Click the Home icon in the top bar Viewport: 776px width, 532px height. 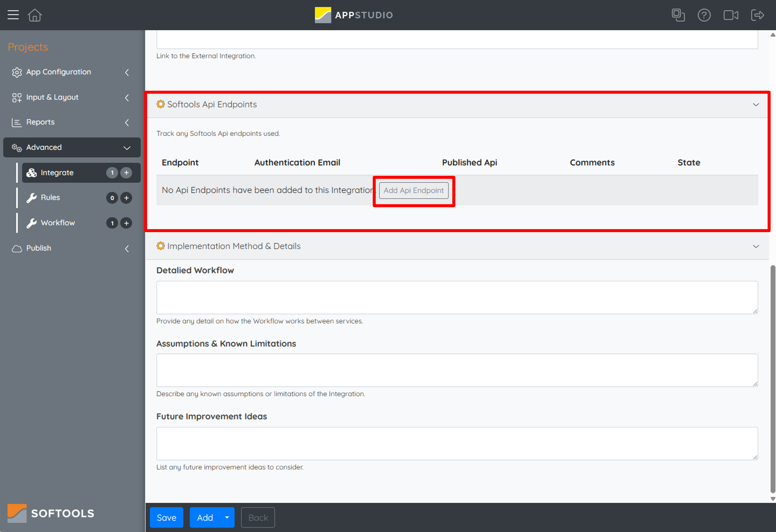[x=34, y=15]
